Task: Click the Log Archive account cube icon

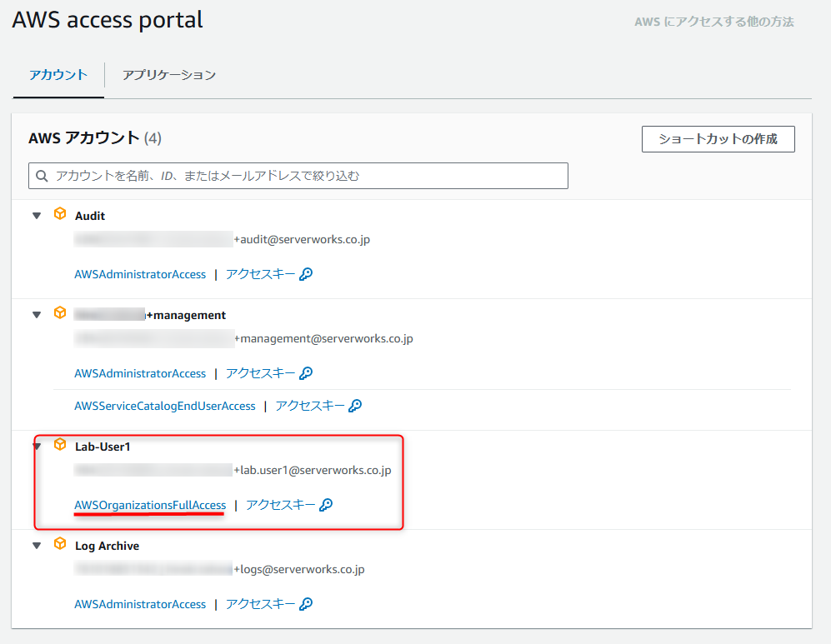Action: coord(60,544)
